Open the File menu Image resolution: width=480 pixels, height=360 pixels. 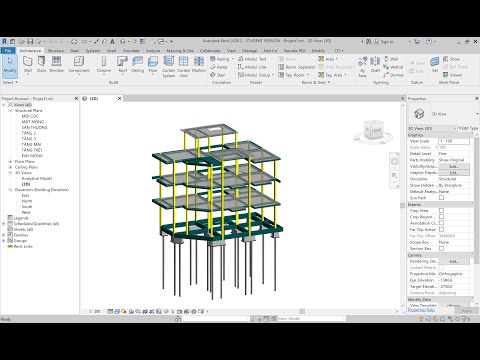pyautogui.click(x=8, y=51)
